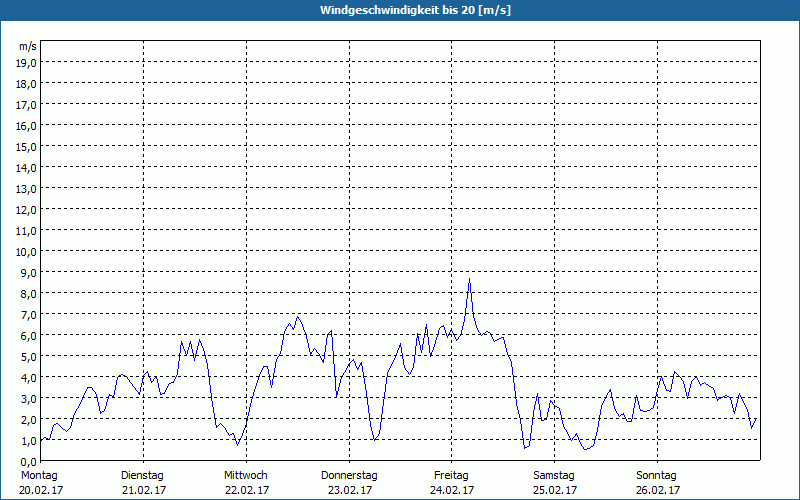This screenshot has height=500, width=800.
Task: Select the 12,0 axis label
Action: point(27,210)
